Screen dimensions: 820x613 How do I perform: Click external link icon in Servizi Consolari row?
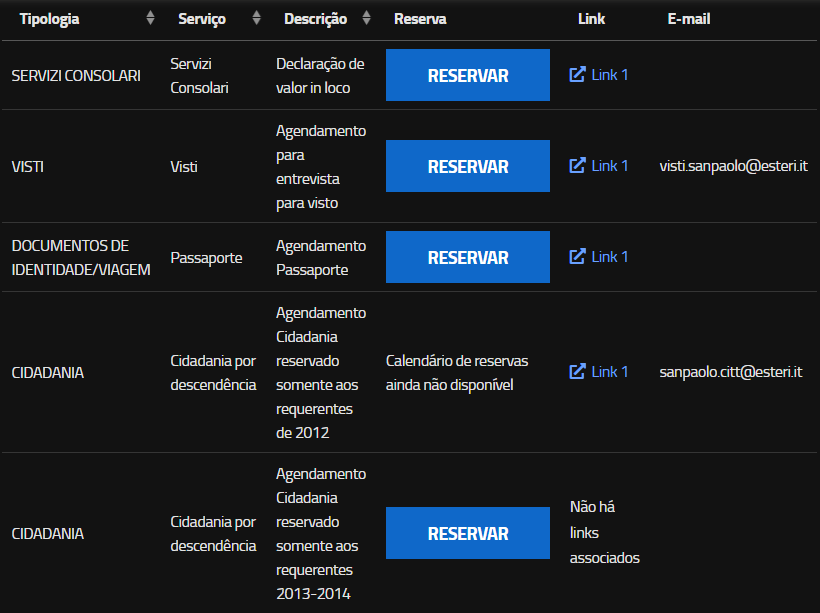(577, 75)
